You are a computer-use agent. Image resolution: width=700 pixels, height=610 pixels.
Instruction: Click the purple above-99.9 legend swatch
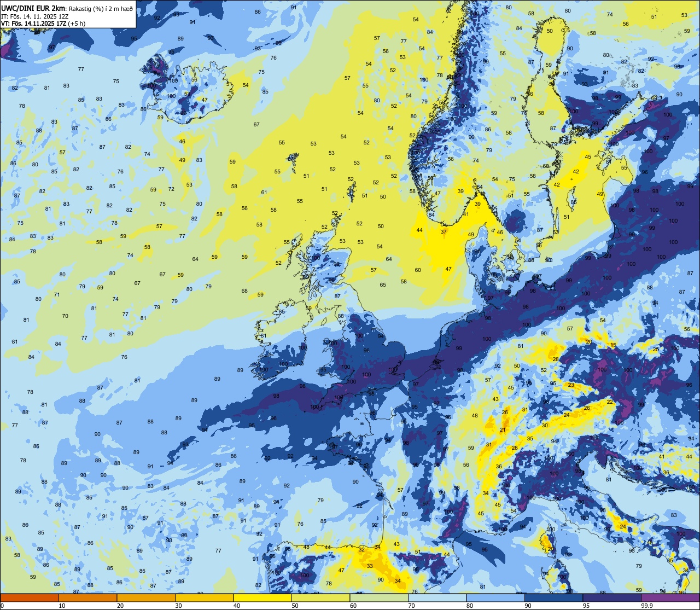(x=670, y=597)
